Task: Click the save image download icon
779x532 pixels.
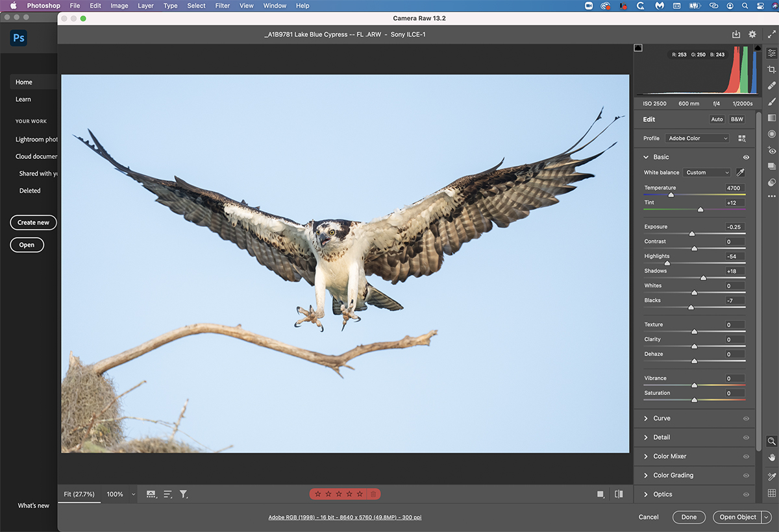Action: (x=736, y=34)
